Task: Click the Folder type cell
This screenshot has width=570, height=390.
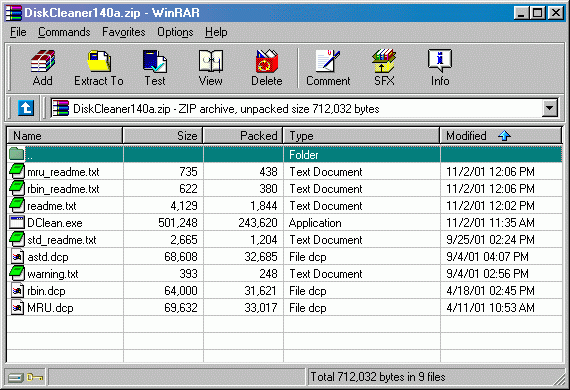Action: click(304, 155)
